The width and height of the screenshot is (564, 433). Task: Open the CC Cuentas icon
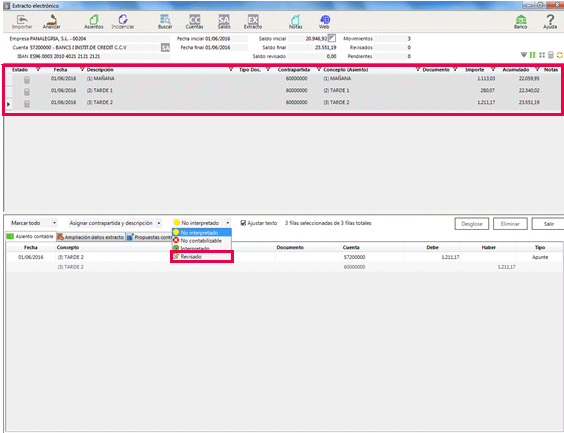[194, 22]
